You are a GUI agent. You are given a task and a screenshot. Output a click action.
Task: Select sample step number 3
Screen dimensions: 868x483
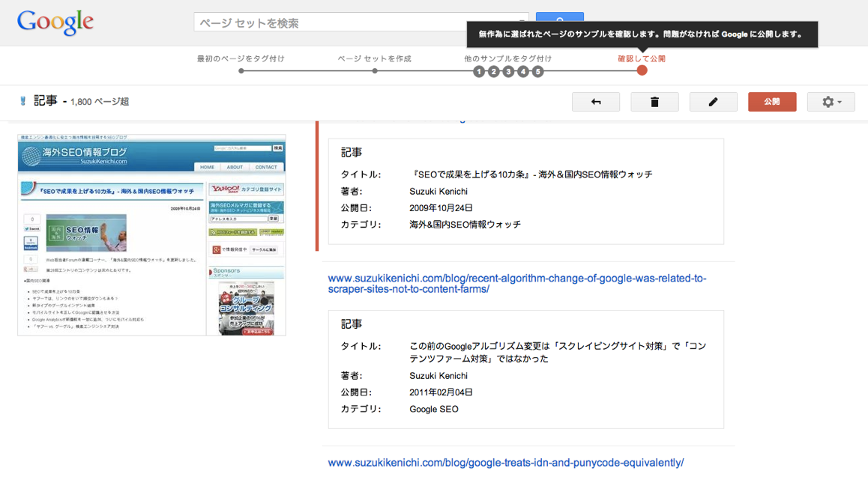508,71
